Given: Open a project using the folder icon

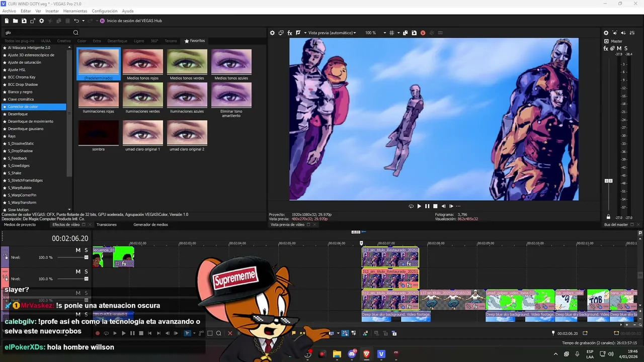Looking at the screenshot, I should pyautogui.click(x=15, y=21).
